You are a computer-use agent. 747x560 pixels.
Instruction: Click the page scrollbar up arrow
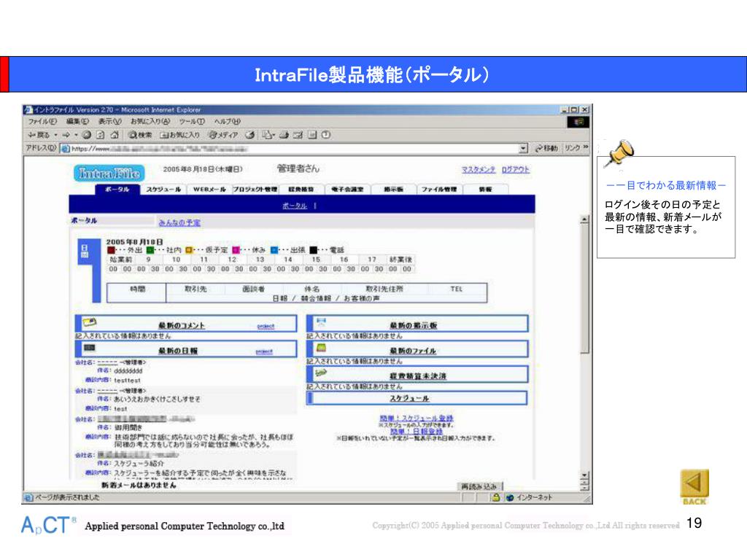click(x=584, y=220)
